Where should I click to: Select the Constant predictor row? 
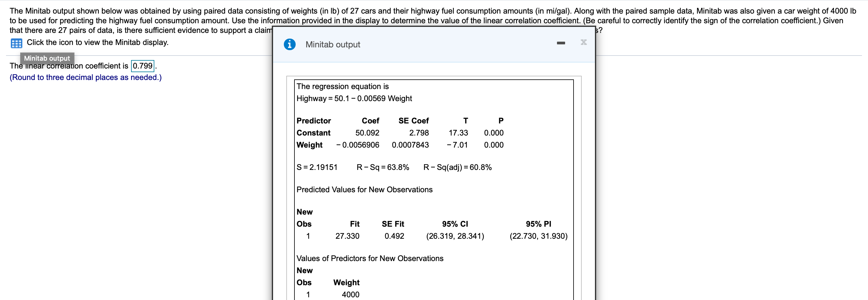click(313, 132)
